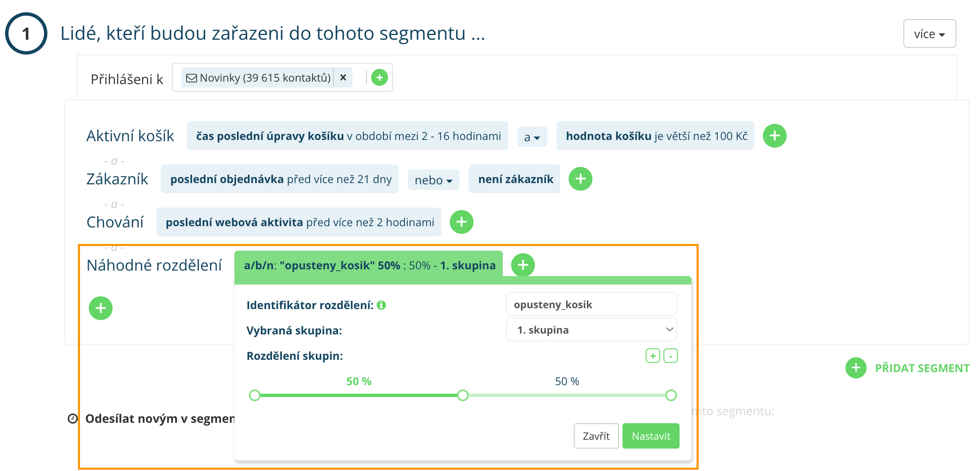Add condition to Zákazník row

coord(580,179)
